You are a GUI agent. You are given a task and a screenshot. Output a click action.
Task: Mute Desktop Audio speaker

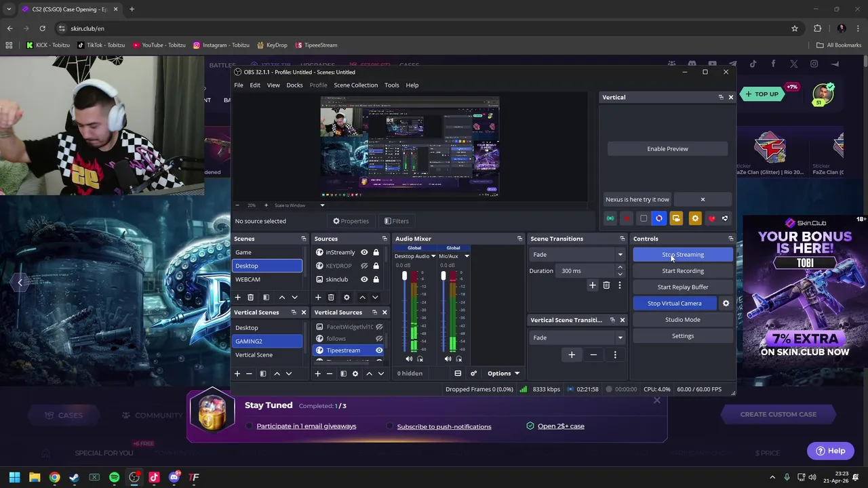pyautogui.click(x=409, y=359)
